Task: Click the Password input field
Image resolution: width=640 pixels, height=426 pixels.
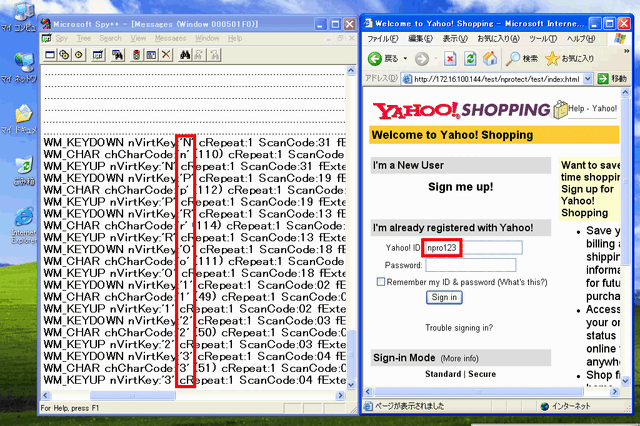Action: pos(471,265)
